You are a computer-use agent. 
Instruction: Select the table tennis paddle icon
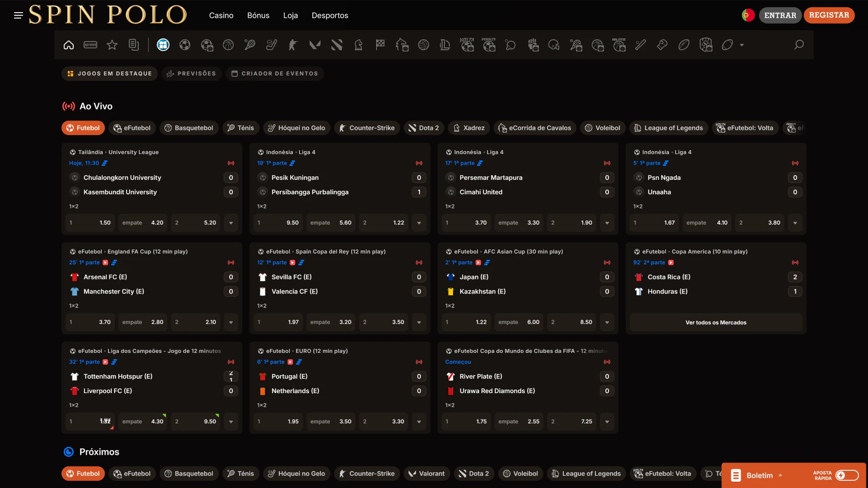tap(510, 45)
